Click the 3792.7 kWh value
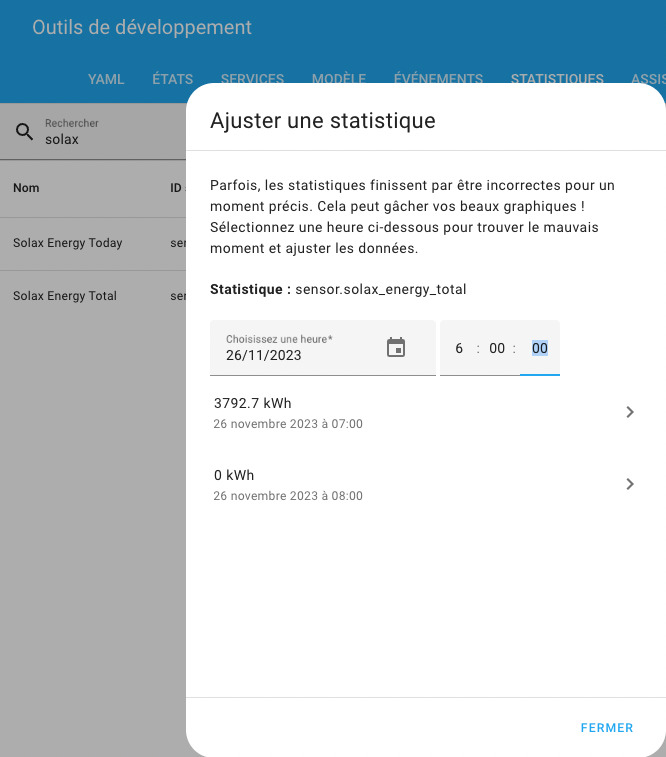Image resolution: width=666 pixels, height=757 pixels. [x=252, y=403]
